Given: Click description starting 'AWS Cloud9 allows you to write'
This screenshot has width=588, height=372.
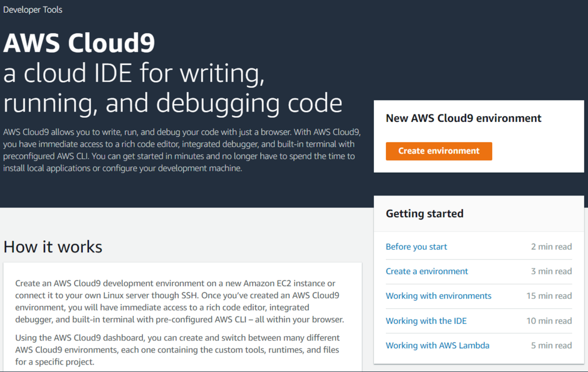Looking at the screenshot, I should point(182,150).
